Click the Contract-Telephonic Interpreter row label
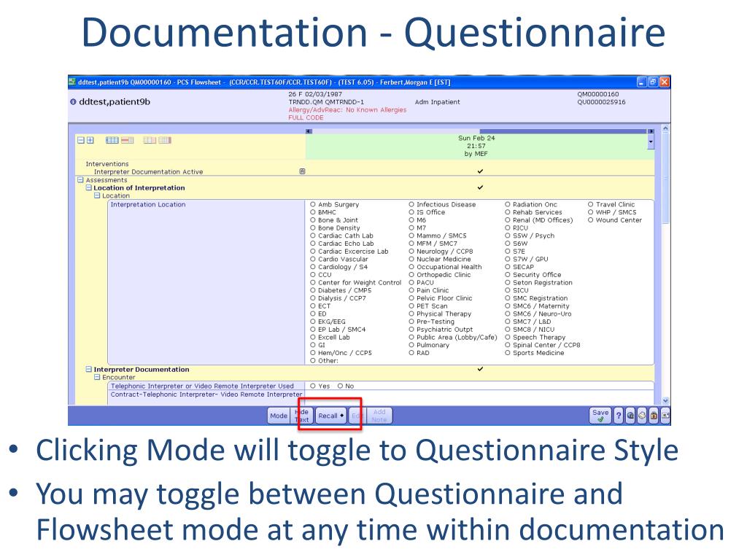The width and height of the screenshot is (747, 560). click(x=206, y=394)
